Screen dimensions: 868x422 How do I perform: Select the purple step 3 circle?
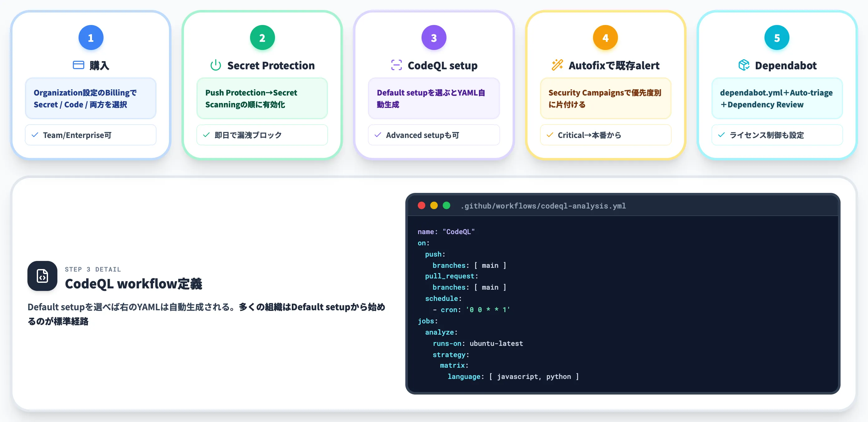pos(434,37)
